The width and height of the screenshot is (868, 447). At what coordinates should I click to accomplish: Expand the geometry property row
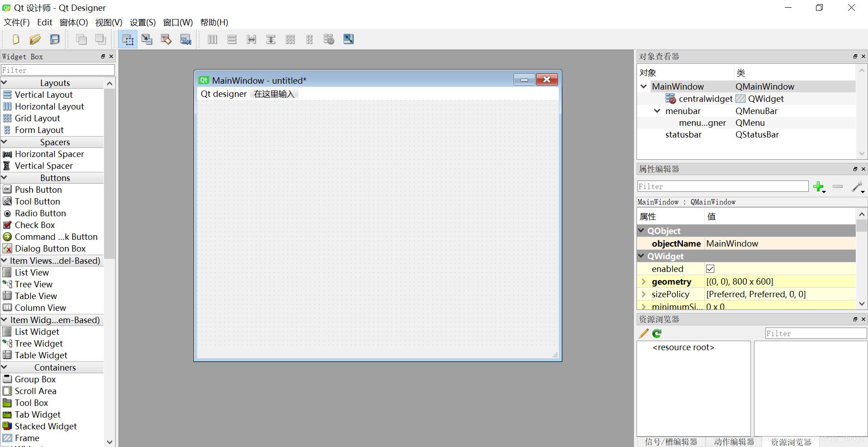643,281
